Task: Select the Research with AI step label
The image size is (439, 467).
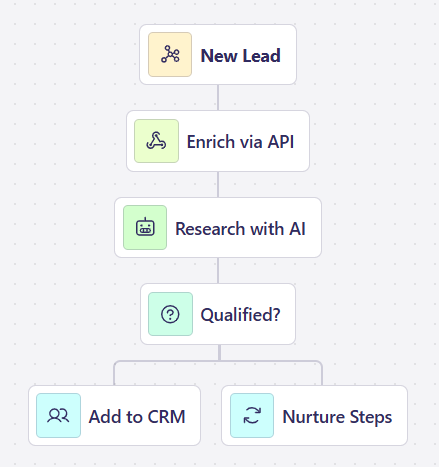Action: pyautogui.click(x=240, y=229)
